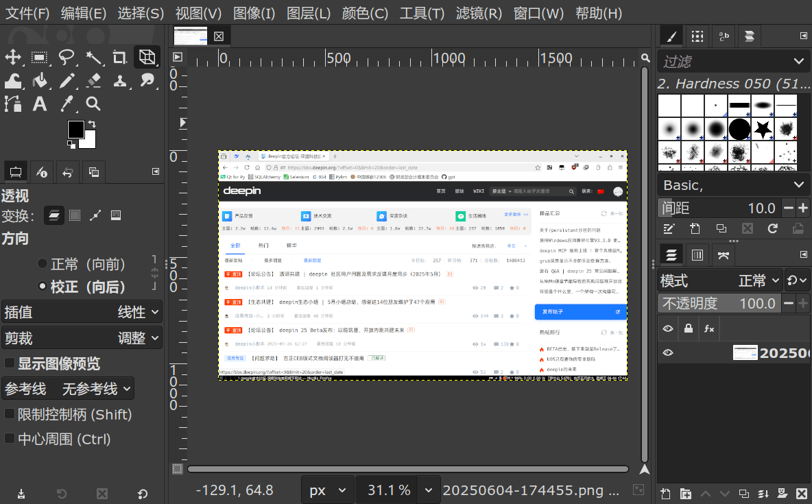Select the Eraser tool
812x504 pixels.
(x=93, y=80)
